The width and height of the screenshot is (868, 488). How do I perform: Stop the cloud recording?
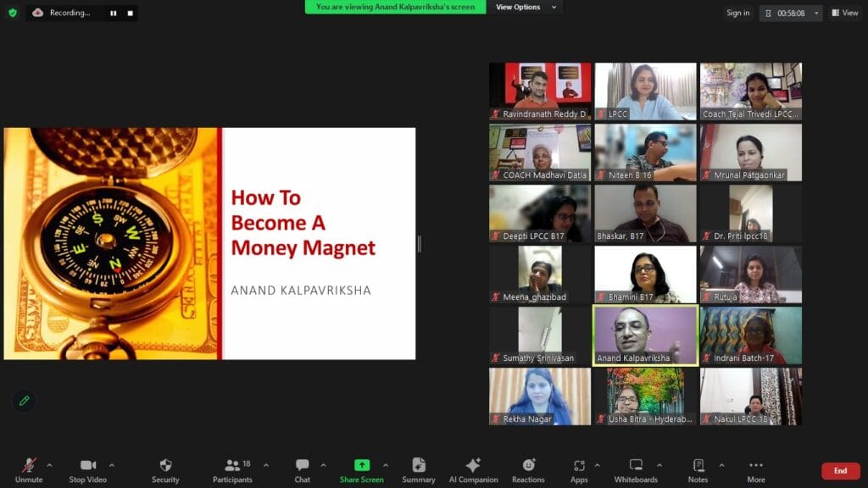point(130,14)
